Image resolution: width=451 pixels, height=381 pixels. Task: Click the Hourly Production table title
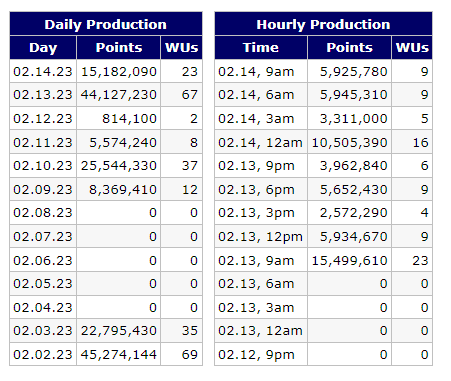(323, 24)
